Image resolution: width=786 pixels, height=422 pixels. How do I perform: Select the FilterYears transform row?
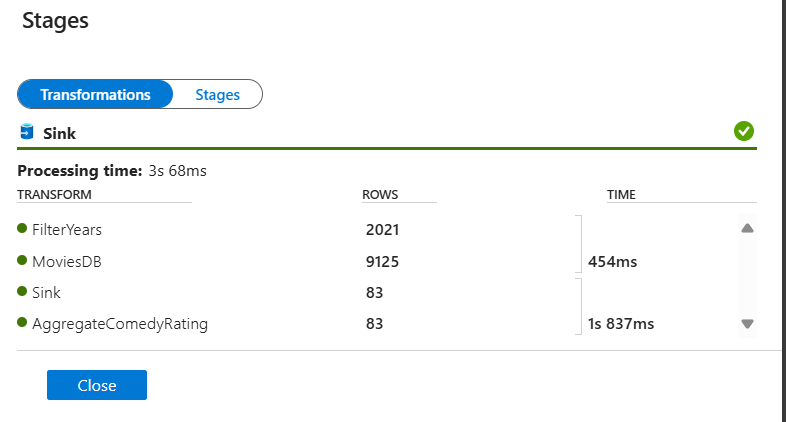click(x=67, y=230)
